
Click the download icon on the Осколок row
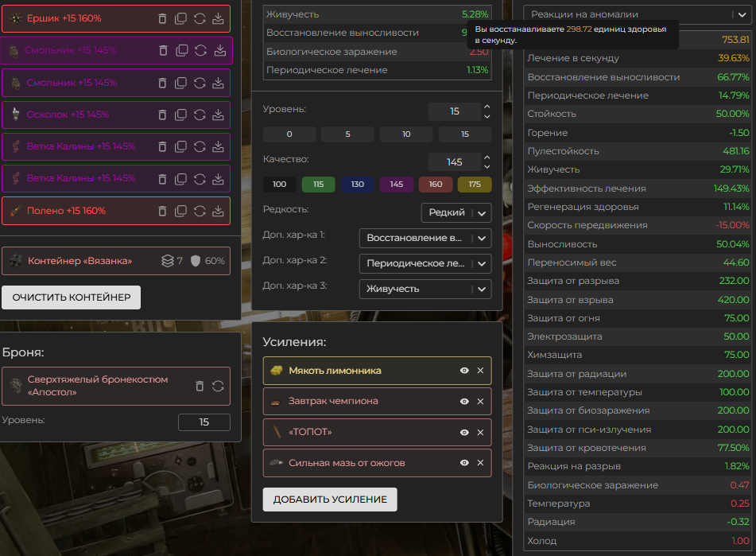219,115
